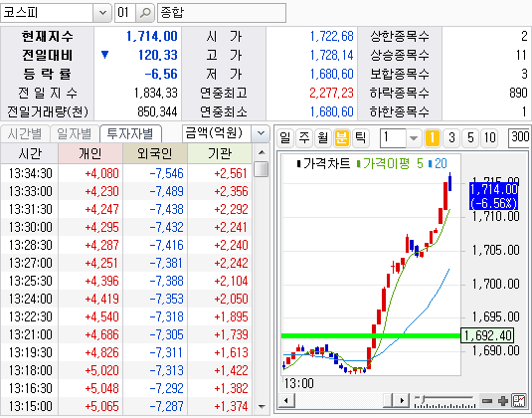Click the 전일지수 value 1,834.33
Viewport: 532px width, 418px height.
tap(156, 93)
